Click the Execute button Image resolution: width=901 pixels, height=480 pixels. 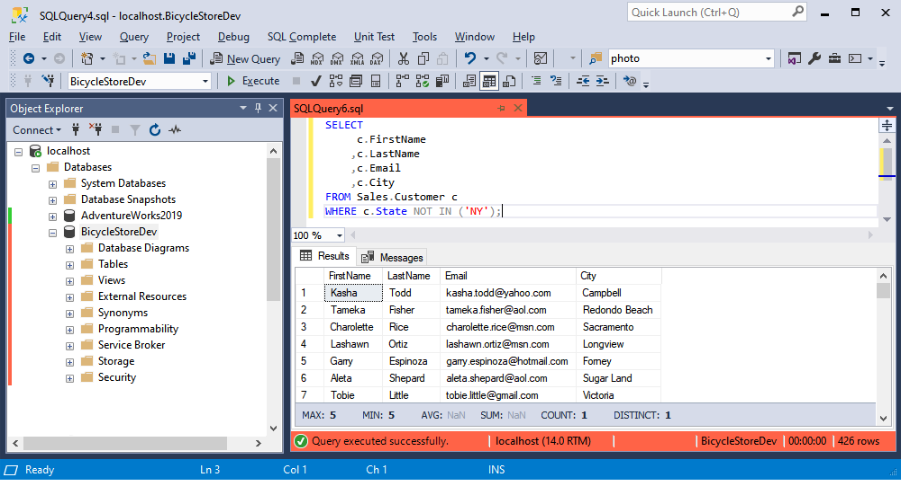coord(253,81)
